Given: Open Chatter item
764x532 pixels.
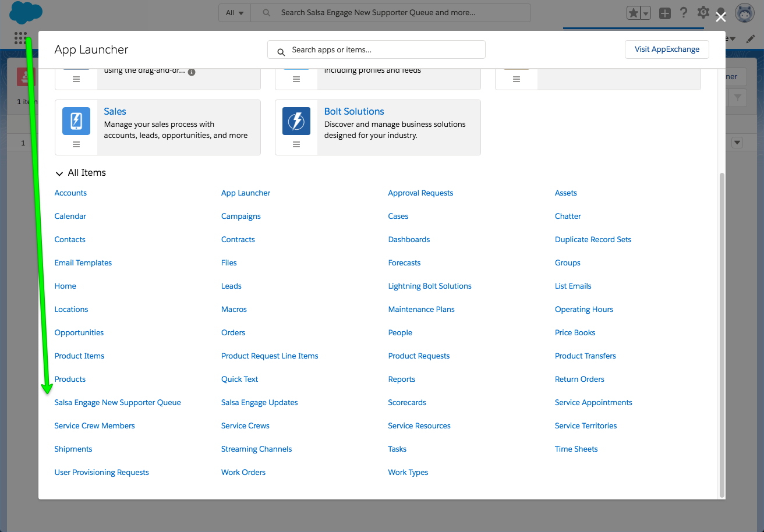Looking at the screenshot, I should [568, 216].
